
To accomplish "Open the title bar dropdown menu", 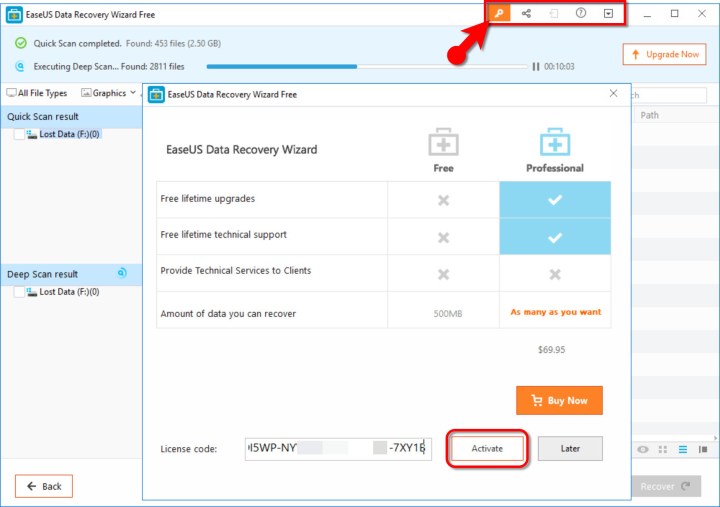I will tap(608, 14).
